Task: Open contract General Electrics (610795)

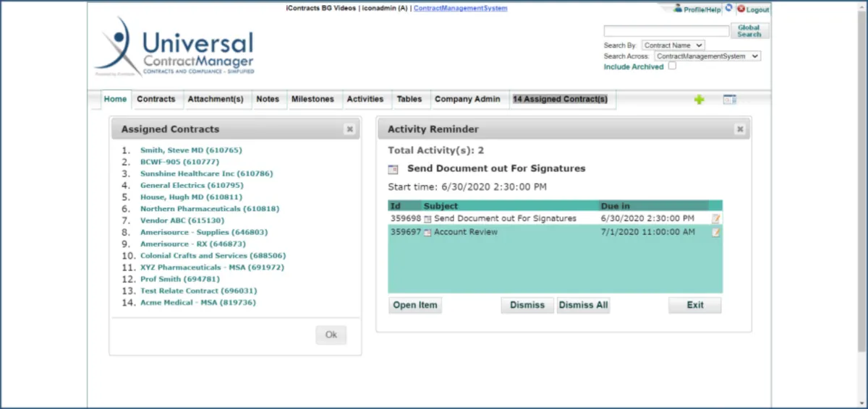Action: 192,185
